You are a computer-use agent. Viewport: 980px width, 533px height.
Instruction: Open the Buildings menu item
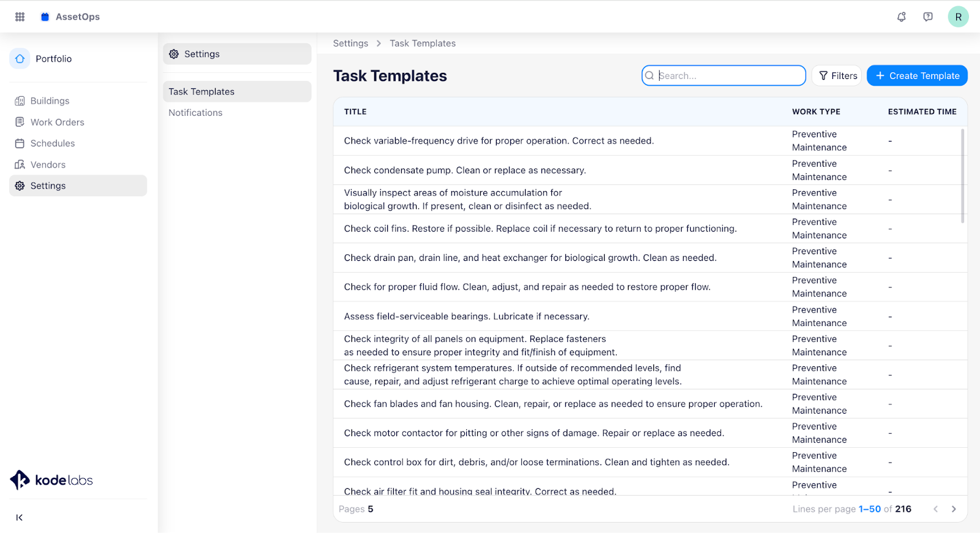click(x=78, y=101)
